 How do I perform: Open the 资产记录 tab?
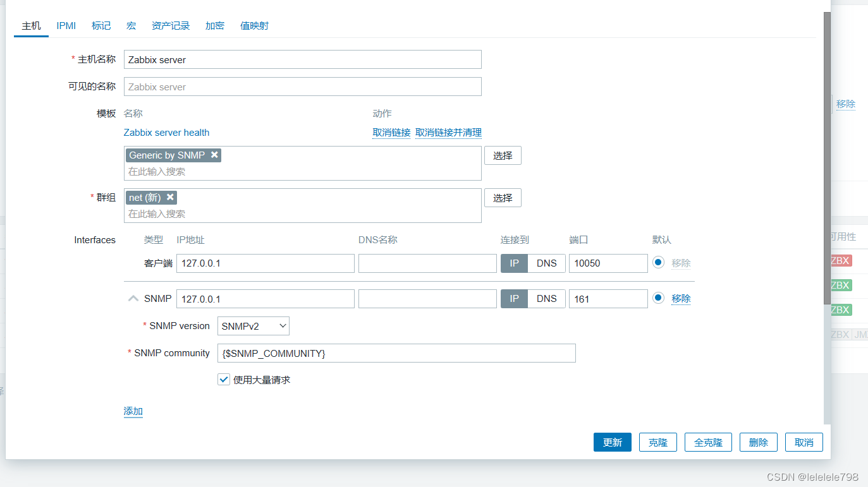click(x=171, y=25)
